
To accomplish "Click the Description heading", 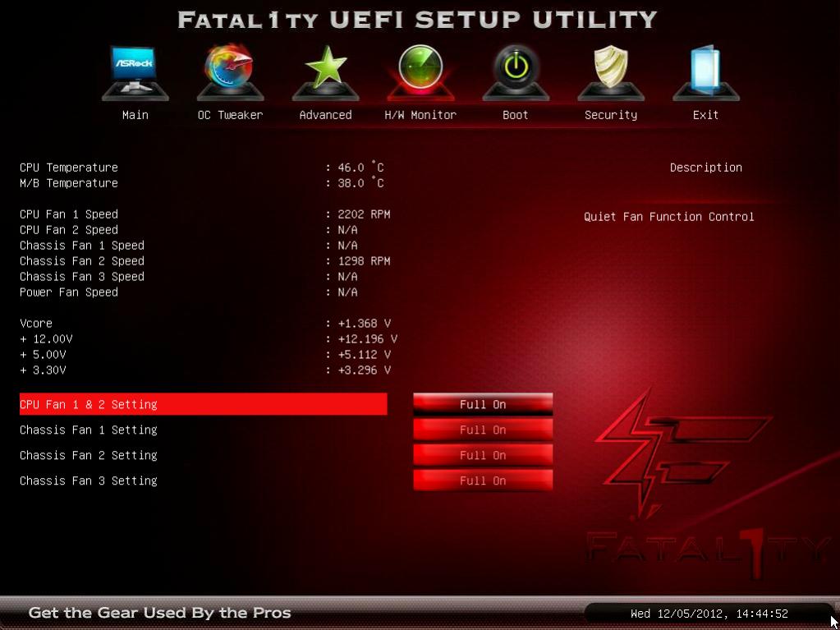I will [x=705, y=168].
